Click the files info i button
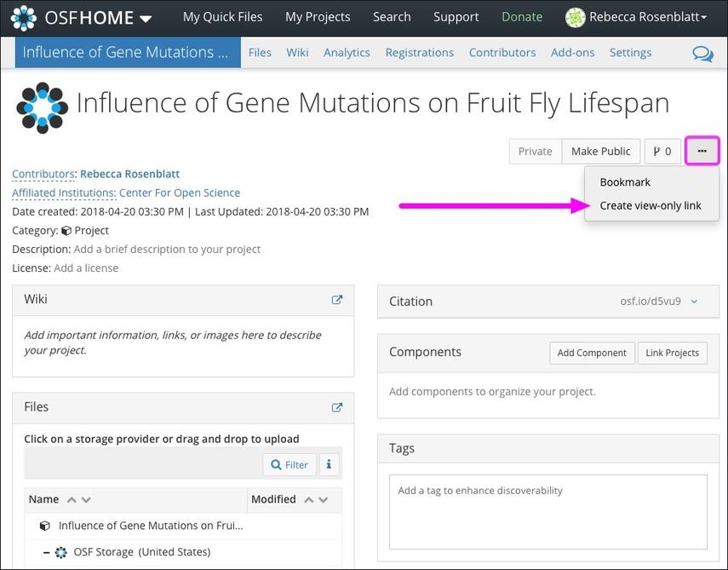The width and height of the screenshot is (728, 570). point(329,464)
